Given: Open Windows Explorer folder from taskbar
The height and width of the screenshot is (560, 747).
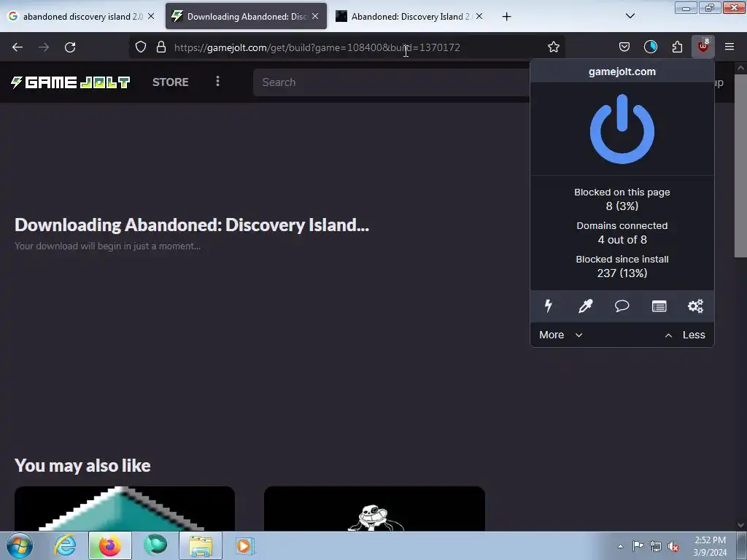Looking at the screenshot, I should tap(201, 545).
